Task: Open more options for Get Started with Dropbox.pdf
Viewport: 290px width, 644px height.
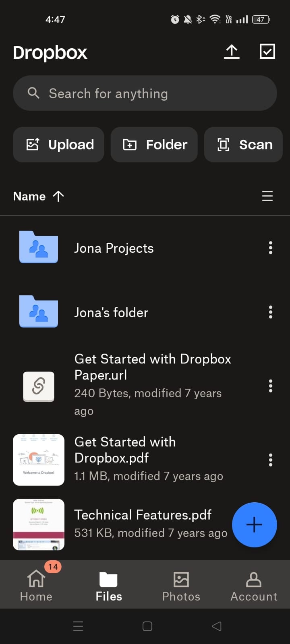Action: pyautogui.click(x=271, y=460)
